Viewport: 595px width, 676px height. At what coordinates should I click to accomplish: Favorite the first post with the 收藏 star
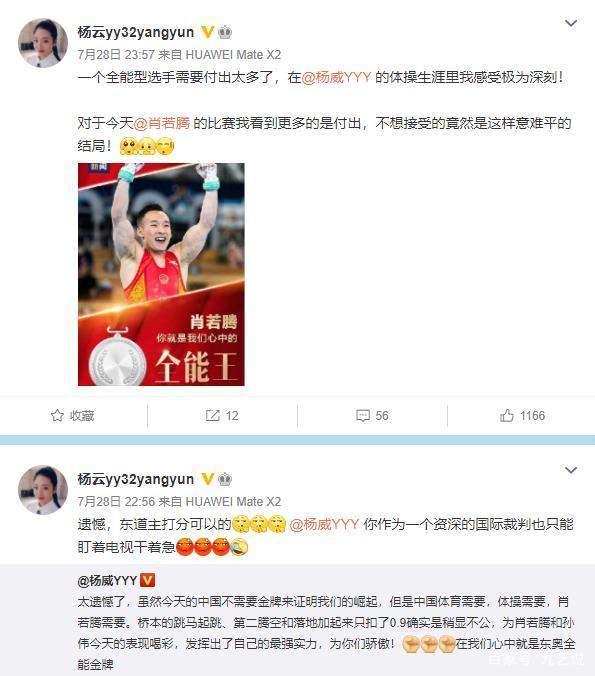[x=72, y=416]
